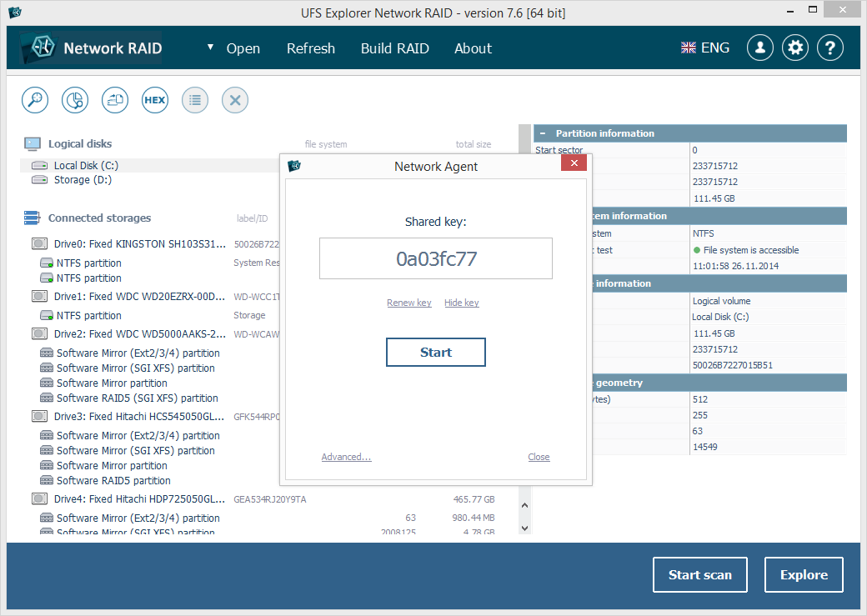
Task: Open the Build RAID menu item
Action: [x=395, y=48]
